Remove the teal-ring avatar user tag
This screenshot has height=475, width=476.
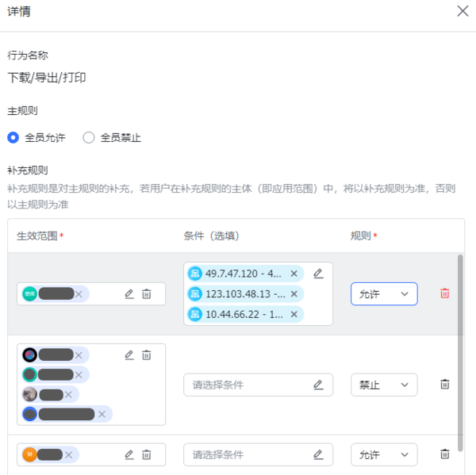tap(79, 375)
